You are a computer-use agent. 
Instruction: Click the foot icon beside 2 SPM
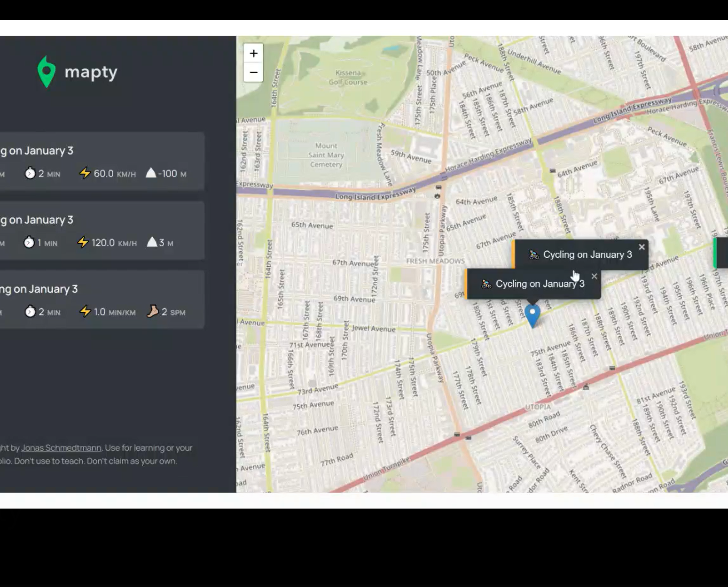[152, 311]
